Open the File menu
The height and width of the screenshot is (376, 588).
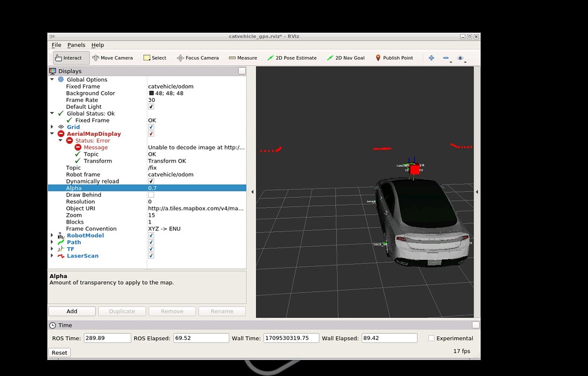click(56, 45)
